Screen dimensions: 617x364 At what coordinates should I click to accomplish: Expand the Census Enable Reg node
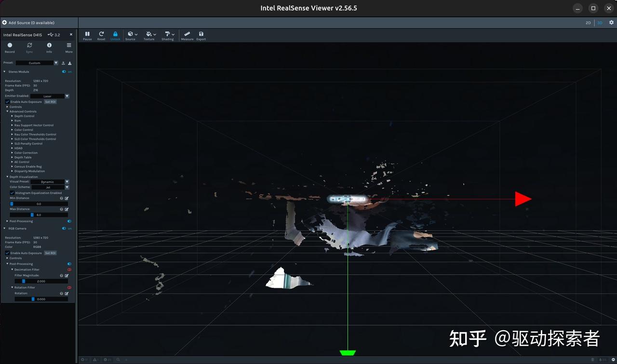12,166
